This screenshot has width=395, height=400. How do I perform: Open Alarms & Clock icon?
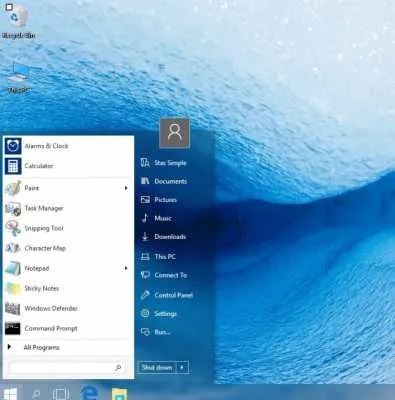pyautogui.click(x=13, y=146)
